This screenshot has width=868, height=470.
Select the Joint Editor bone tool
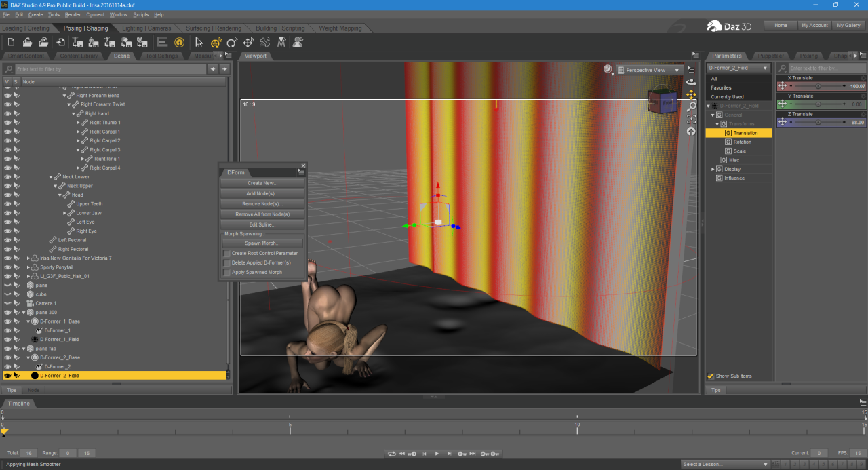(265, 43)
